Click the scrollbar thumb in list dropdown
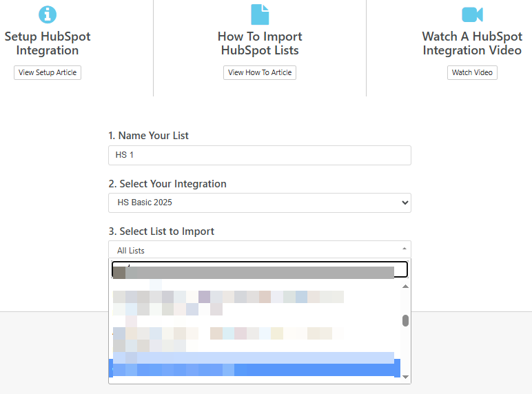Image resolution: width=532 pixels, height=394 pixels. (x=405, y=320)
